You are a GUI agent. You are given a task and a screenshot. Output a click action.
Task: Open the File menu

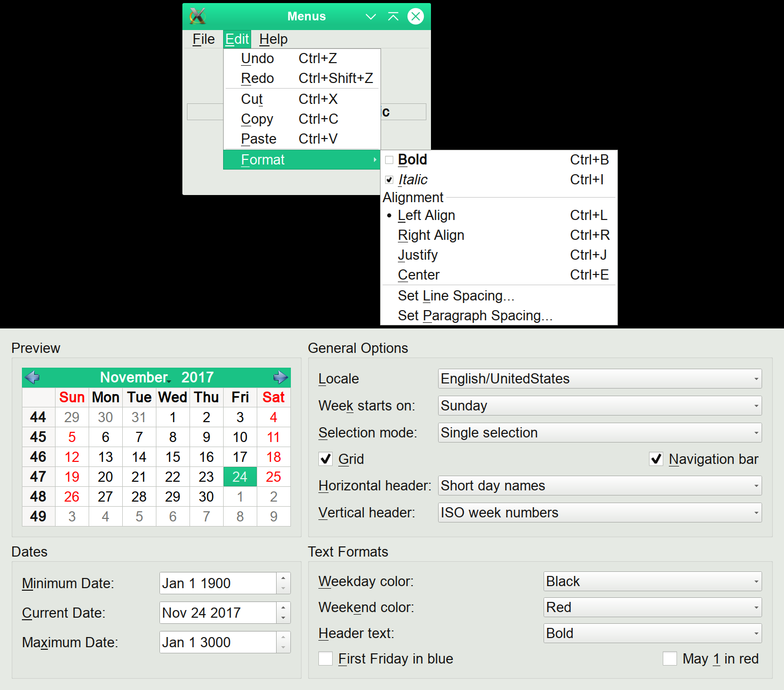point(203,39)
